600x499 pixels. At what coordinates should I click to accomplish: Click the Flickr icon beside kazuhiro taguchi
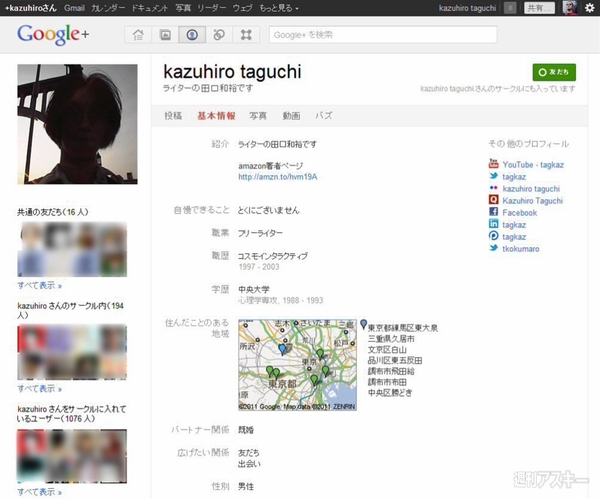494,188
